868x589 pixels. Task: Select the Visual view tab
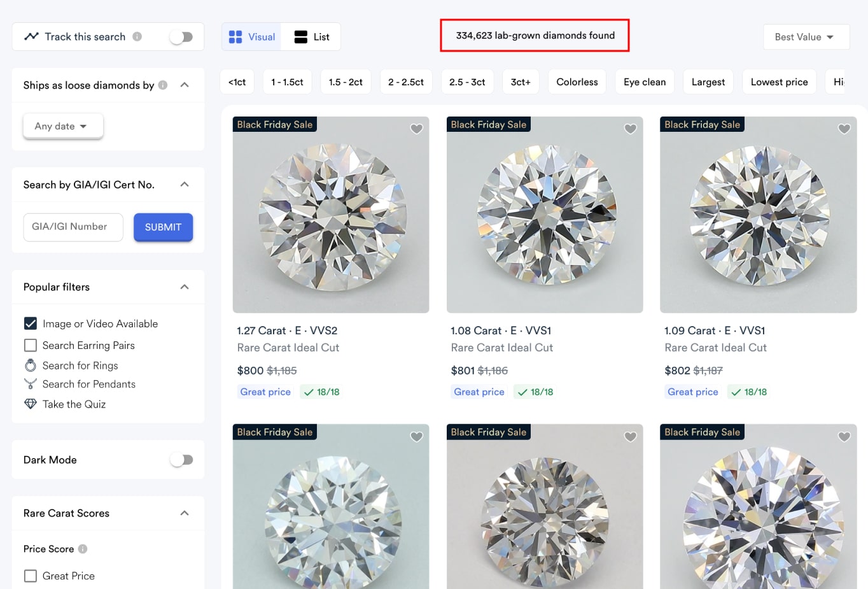pos(251,36)
